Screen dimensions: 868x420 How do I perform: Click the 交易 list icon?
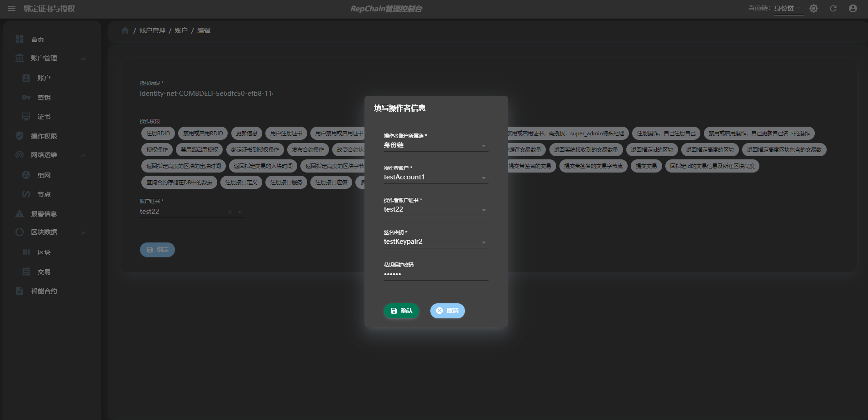coord(26,272)
